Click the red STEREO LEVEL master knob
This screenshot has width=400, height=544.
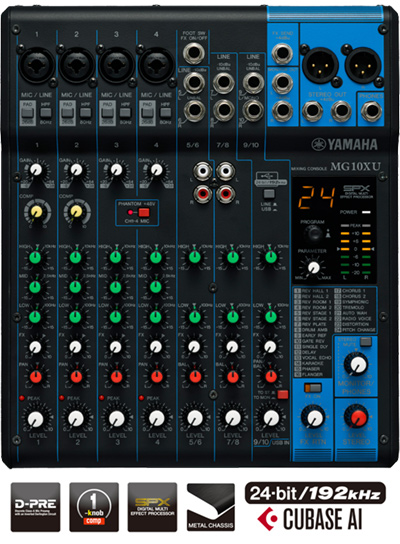click(x=358, y=417)
